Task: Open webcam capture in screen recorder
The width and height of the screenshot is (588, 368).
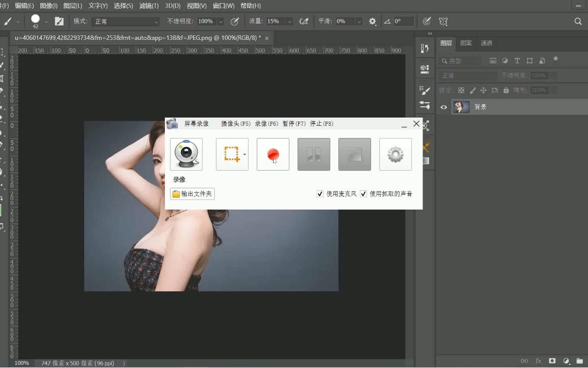Action: point(186,154)
